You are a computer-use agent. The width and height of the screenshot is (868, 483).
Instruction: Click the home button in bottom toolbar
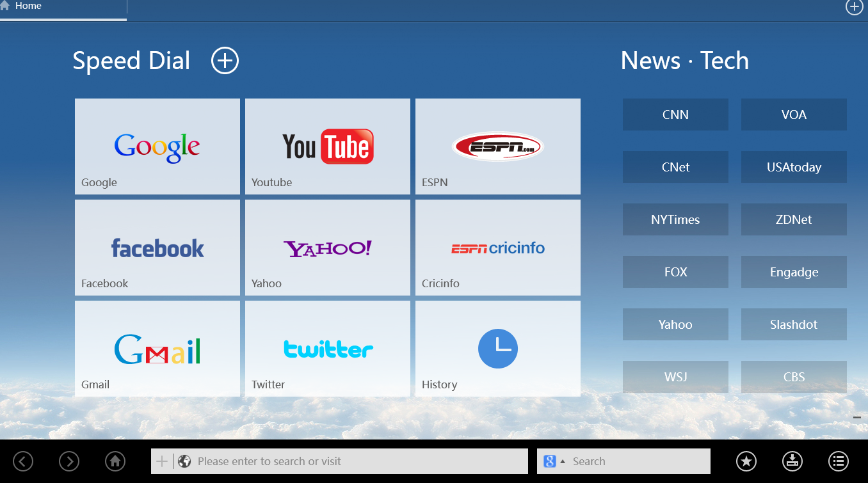click(x=115, y=461)
